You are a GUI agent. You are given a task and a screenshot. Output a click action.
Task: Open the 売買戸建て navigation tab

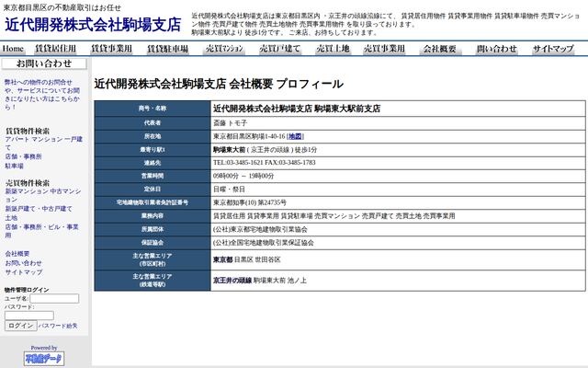pos(279,49)
